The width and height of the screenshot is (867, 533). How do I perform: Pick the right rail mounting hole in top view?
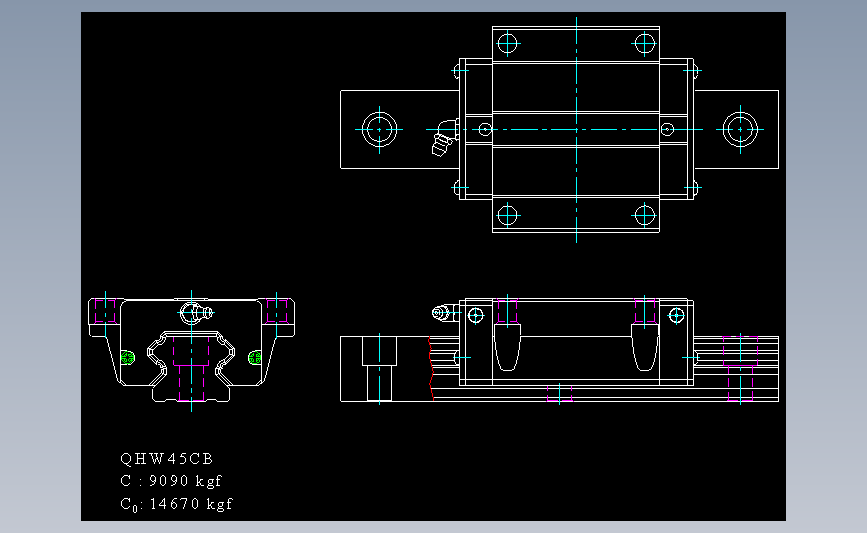[x=740, y=129]
